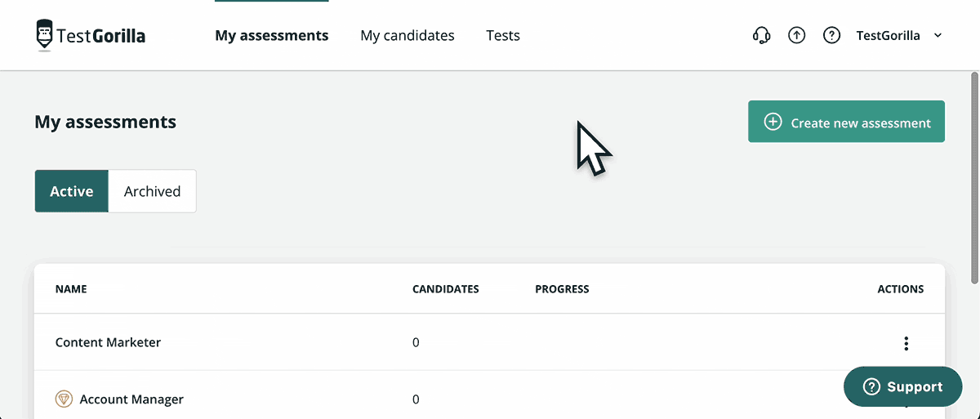Open the TestGorilla account menu

pos(899,35)
